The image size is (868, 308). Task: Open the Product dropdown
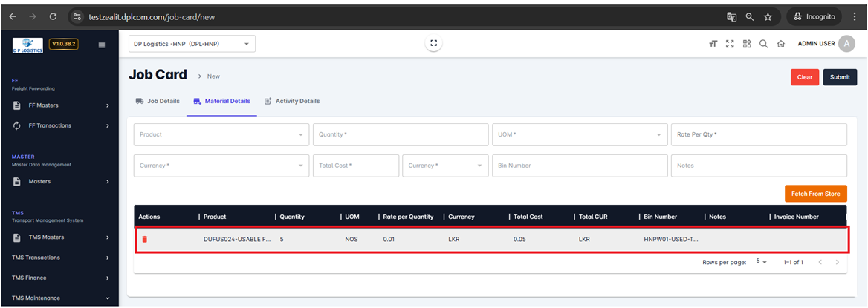point(221,134)
